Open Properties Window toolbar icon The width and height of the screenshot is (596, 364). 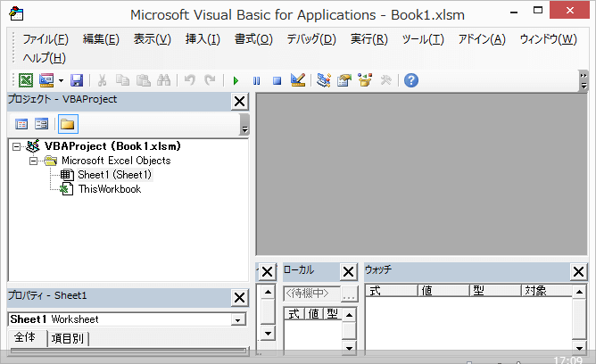[x=344, y=80]
